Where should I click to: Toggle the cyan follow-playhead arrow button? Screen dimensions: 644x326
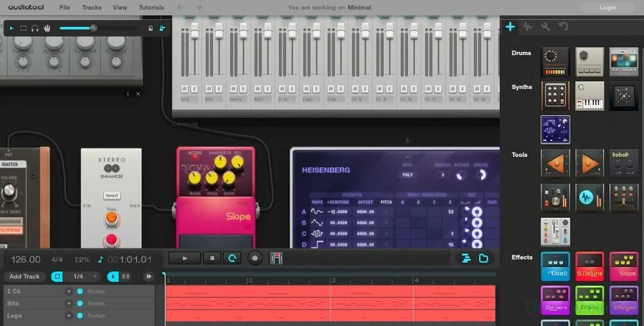pyautogui.click(x=112, y=277)
